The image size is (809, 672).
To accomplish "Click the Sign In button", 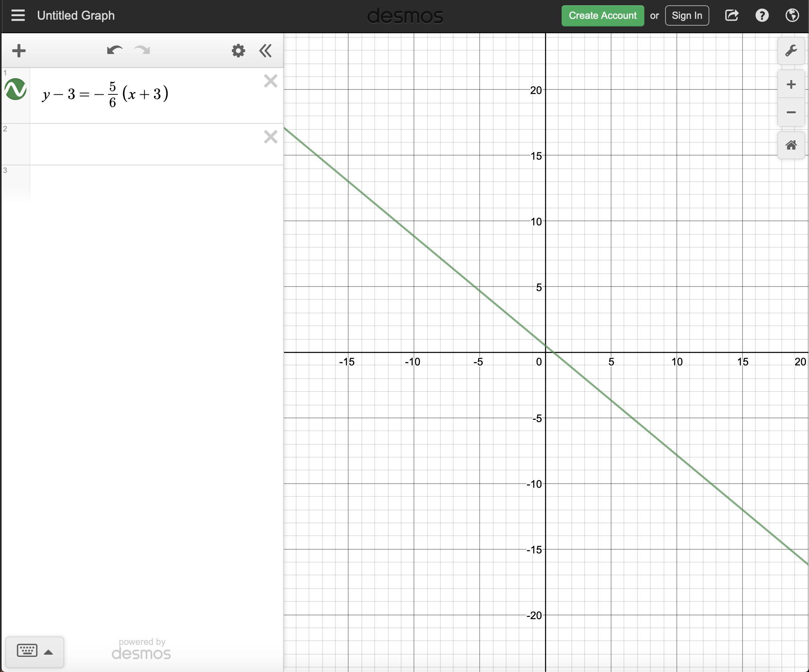I will tap(687, 15).
